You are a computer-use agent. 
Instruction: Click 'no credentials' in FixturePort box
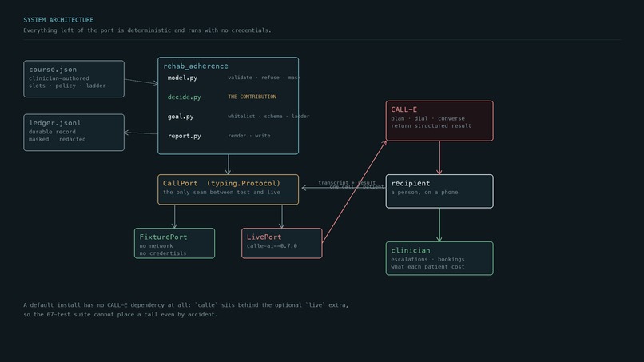[x=163, y=253]
